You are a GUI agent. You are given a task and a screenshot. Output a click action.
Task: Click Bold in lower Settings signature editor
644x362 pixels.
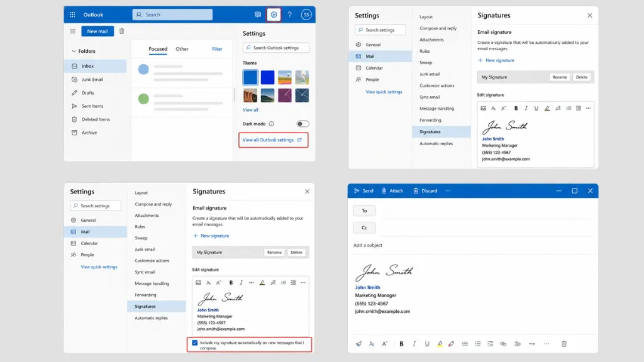[231, 283]
